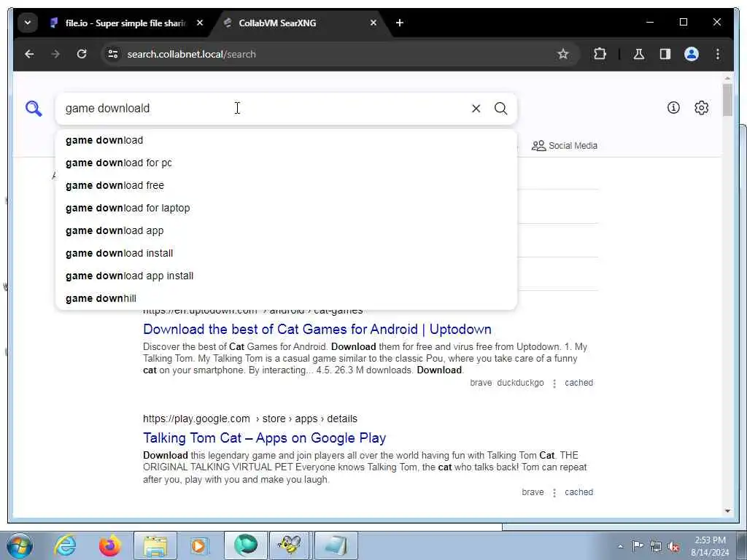Screen dimensions: 747x560
Task: Open the About info icon
Action: pyautogui.click(x=673, y=108)
